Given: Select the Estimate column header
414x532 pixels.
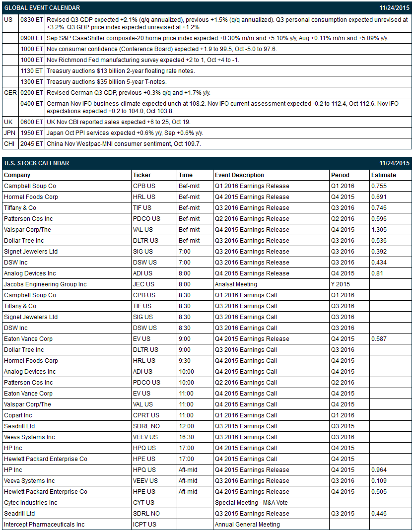Looking at the screenshot, I should coord(383,175).
